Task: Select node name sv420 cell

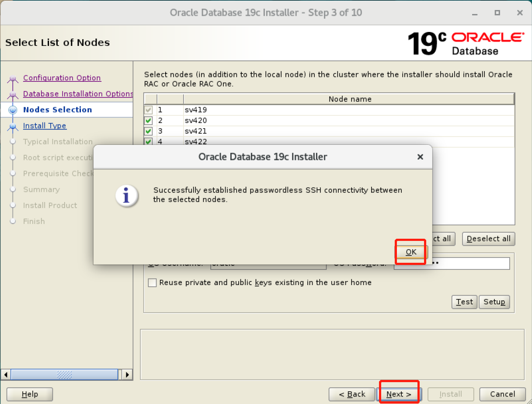Action: tap(349, 120)
